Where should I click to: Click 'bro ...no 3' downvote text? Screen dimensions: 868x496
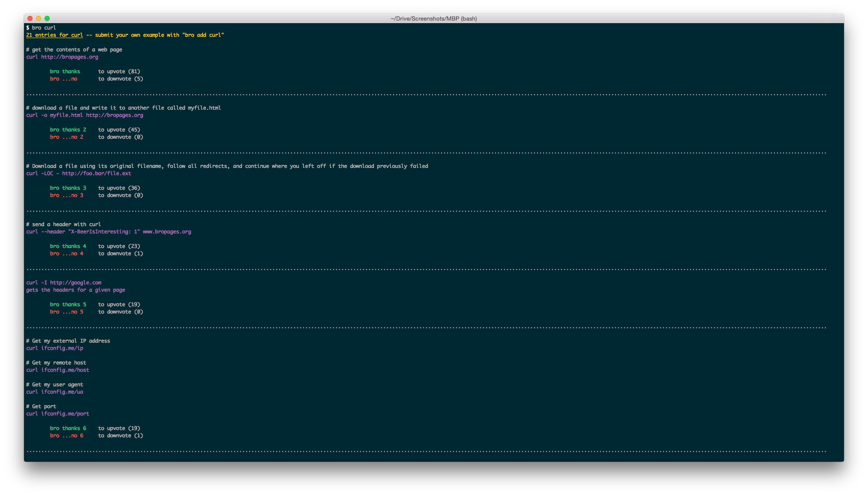(66, 195)
